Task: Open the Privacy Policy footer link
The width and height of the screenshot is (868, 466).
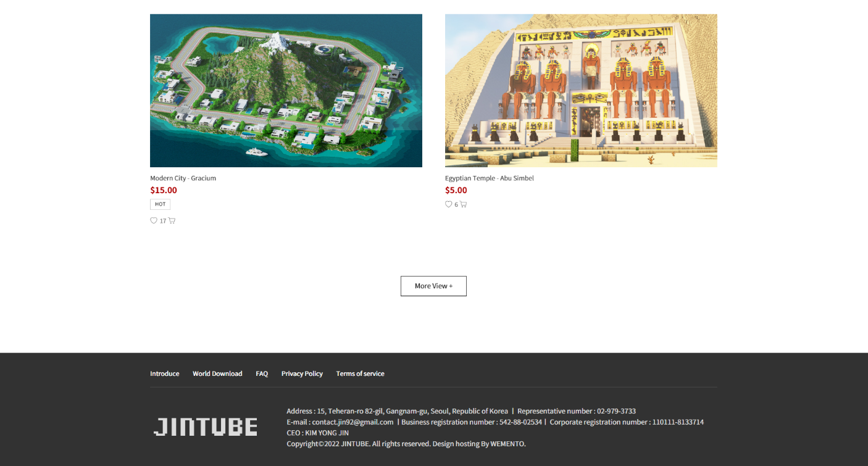Action: (x=302, y=373)
